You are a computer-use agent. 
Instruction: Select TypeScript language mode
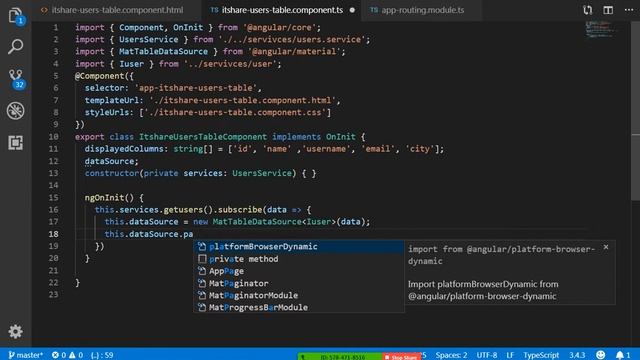[541, 355]
